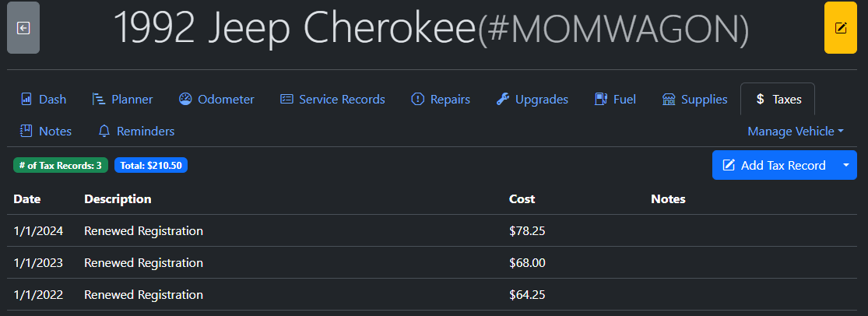Click the Reminders bell icon
Image resolution: width=868 pixels, height=316 pixels.
pyautogui.click(x=104, y=132)
